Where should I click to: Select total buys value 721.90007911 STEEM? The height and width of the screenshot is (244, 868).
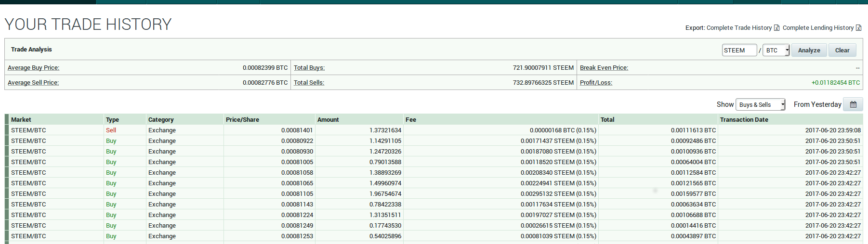[x=543, y=68]
